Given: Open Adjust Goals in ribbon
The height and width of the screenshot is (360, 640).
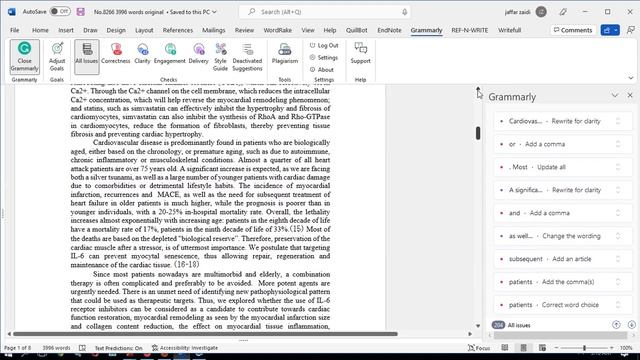Looking at the screenshot, I should tap(57, 57).
